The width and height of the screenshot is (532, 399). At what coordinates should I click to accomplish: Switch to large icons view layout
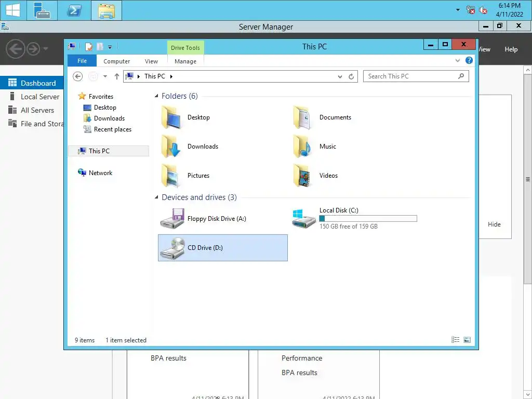(x=467, y=340)
